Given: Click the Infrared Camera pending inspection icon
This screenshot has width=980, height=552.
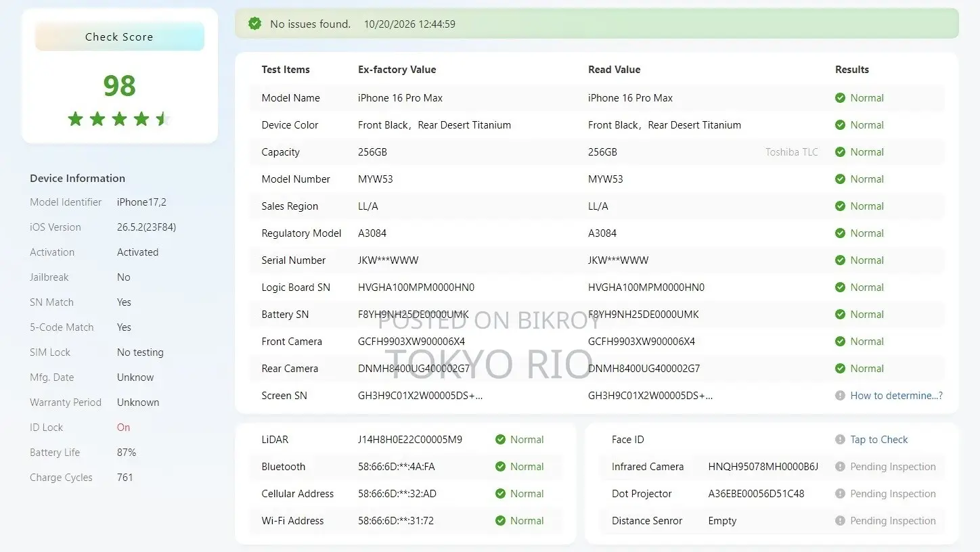Looking at the screenshot, I should tap(840, 467).
